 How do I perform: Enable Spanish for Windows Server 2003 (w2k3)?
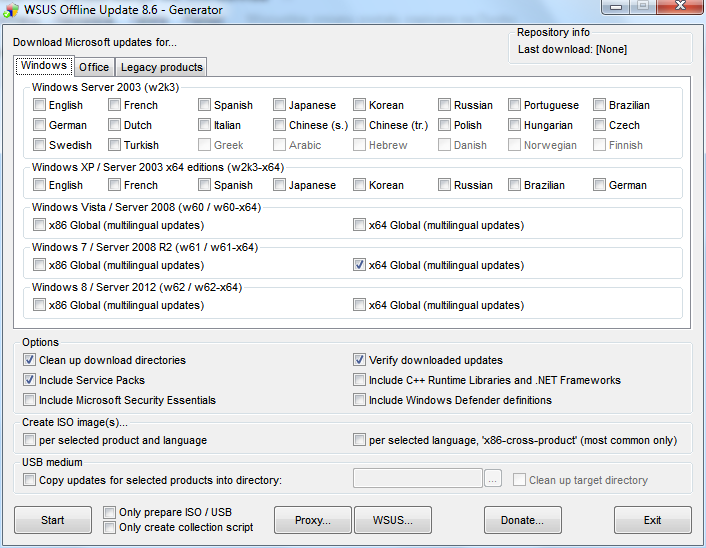tap(204, 105)
